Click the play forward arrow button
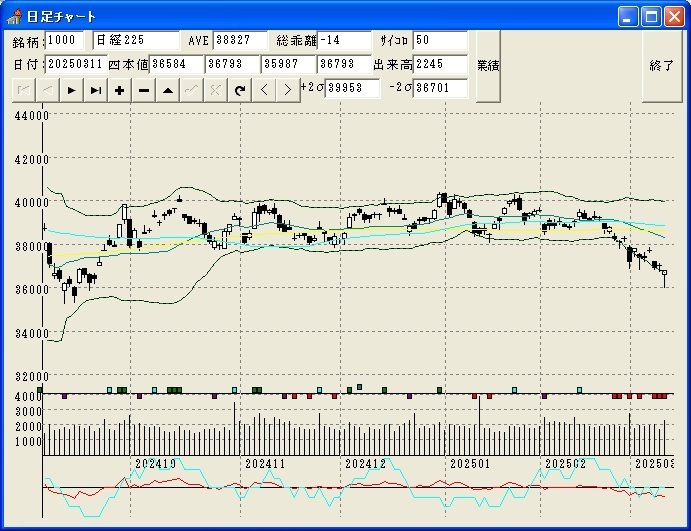Image resolution: width=691 pixels, height=531 pixels. click(x=71, y=90)
